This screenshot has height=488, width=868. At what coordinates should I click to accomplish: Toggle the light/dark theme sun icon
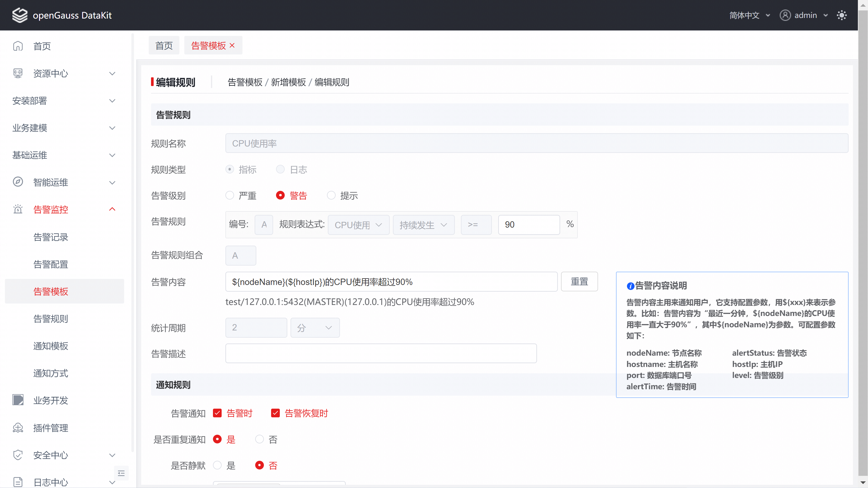841,15
